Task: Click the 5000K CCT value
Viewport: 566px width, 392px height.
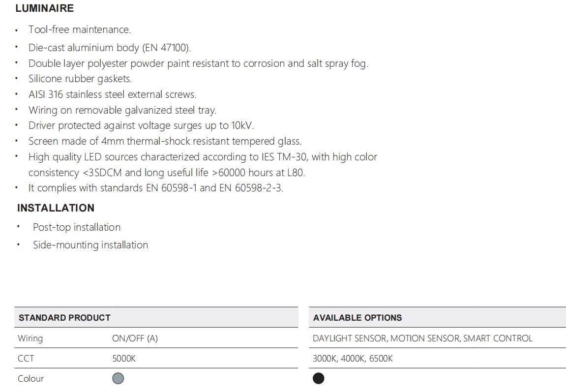Action: point(124,359)
